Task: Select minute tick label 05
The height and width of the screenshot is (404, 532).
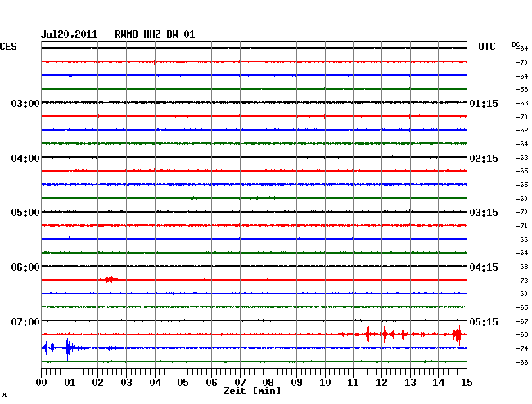Action: tap(183, 383)
